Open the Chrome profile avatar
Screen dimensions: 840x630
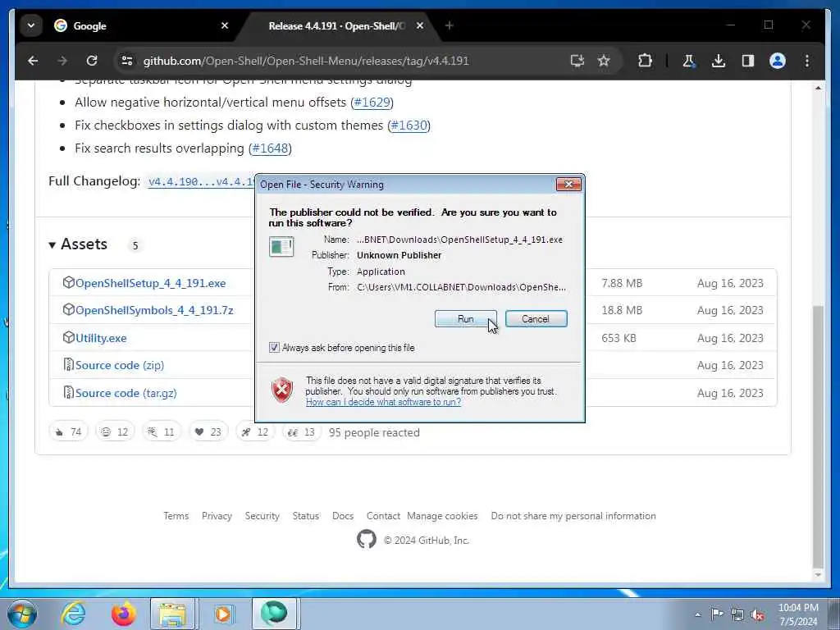point(778,61)
